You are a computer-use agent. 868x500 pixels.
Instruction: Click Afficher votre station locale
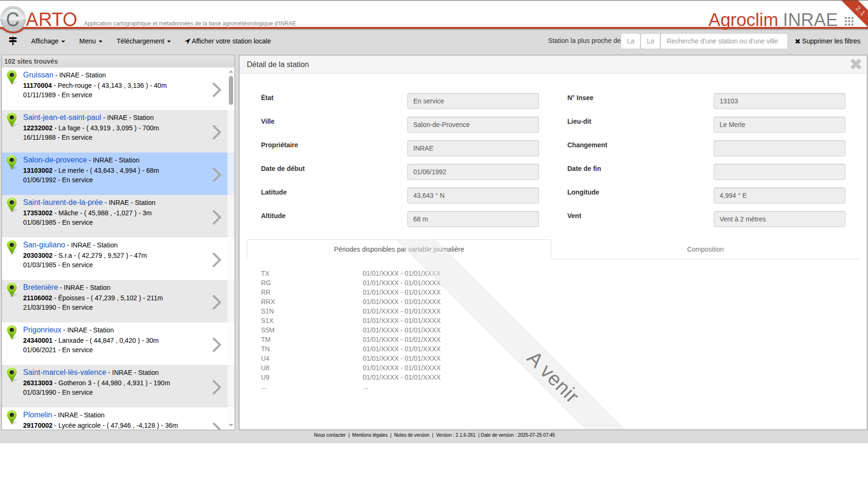click(x=228, y=41)
